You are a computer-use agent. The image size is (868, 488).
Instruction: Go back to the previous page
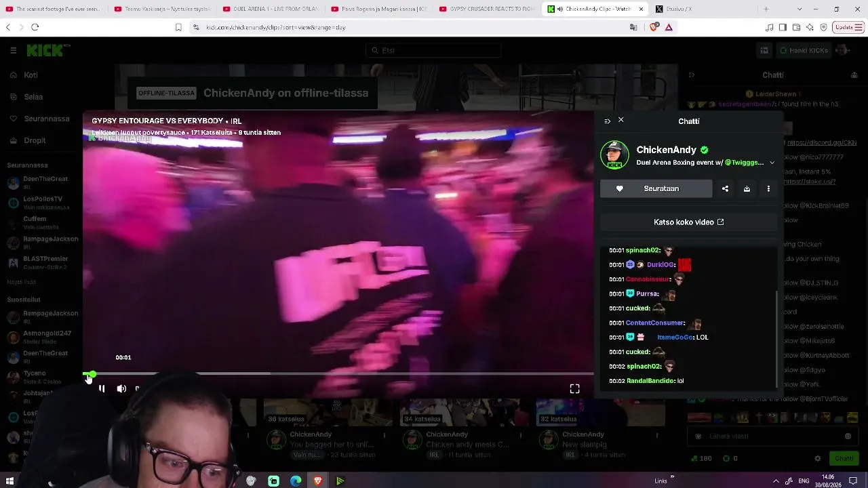(x=8, y=27)
